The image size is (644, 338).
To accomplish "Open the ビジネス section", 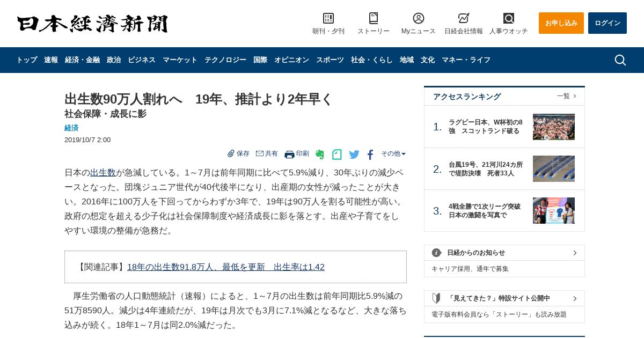I will click(x=142, y=60).
